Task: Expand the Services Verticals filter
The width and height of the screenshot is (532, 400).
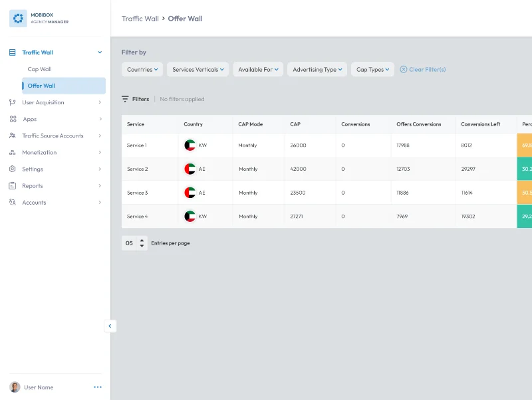Action: [x=197, y=69]
